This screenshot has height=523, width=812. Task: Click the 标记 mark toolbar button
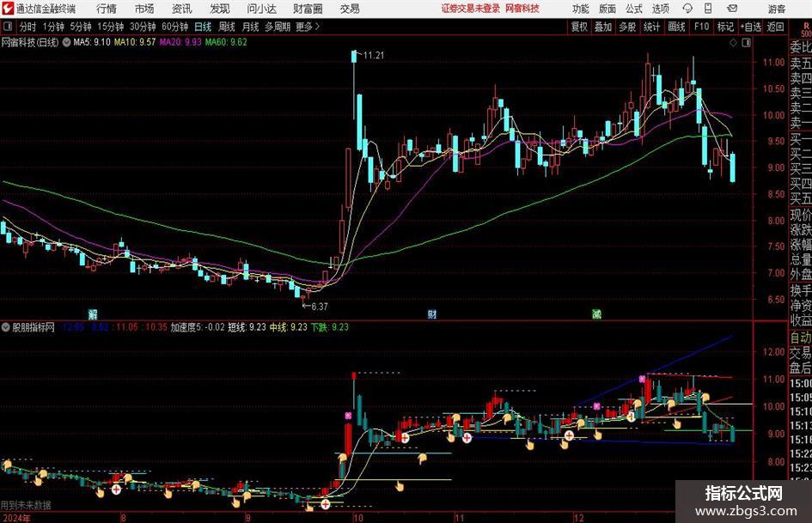coord(725,27)
